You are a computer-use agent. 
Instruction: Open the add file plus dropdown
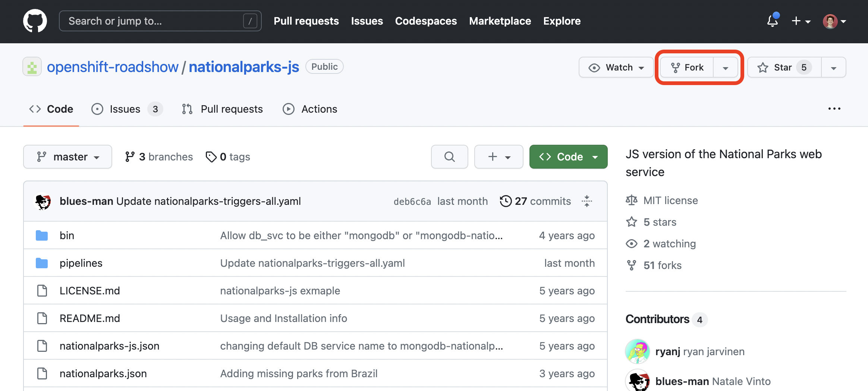[x=499, y=157]
